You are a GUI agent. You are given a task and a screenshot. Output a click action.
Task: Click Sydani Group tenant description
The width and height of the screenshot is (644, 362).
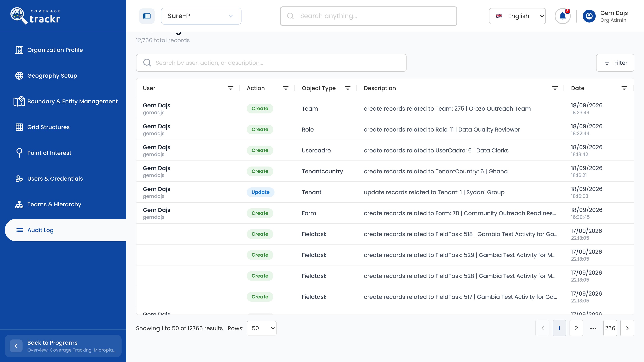click(434, 192)
